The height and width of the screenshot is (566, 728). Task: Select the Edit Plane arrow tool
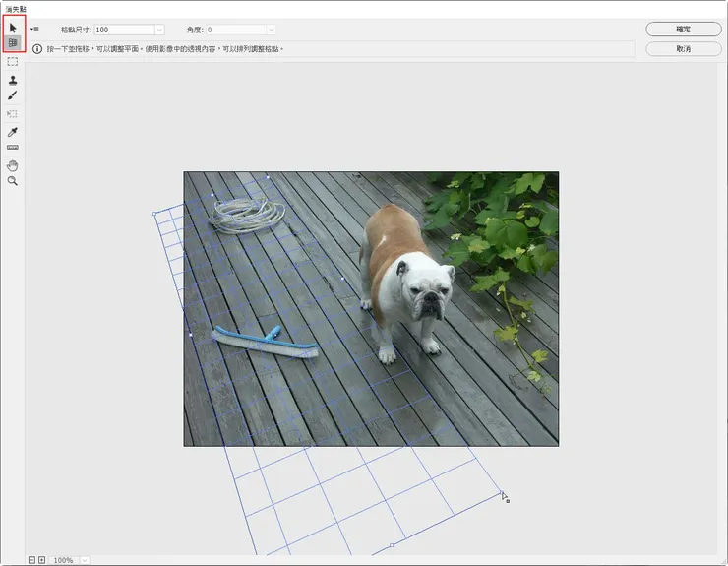click(x=13, y=28)
